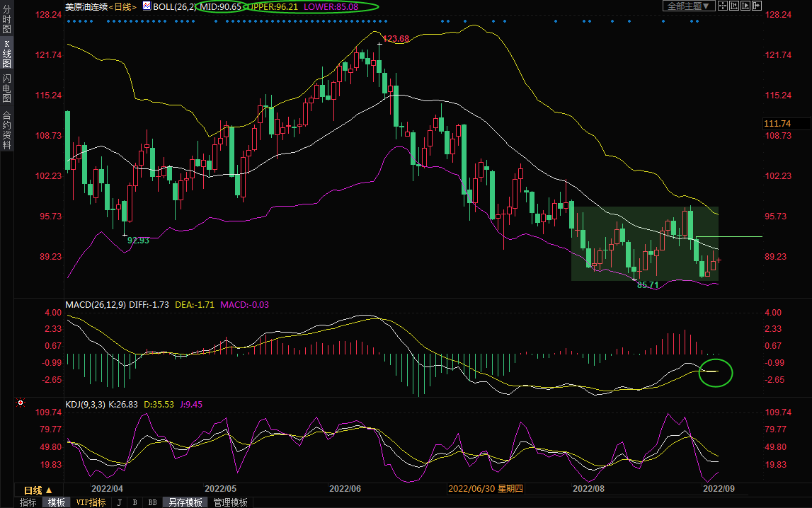This screenshot has width=812, height=508.
Task: Open 闪电图 from the left sidebar
Action: click(x=6, y=88)
